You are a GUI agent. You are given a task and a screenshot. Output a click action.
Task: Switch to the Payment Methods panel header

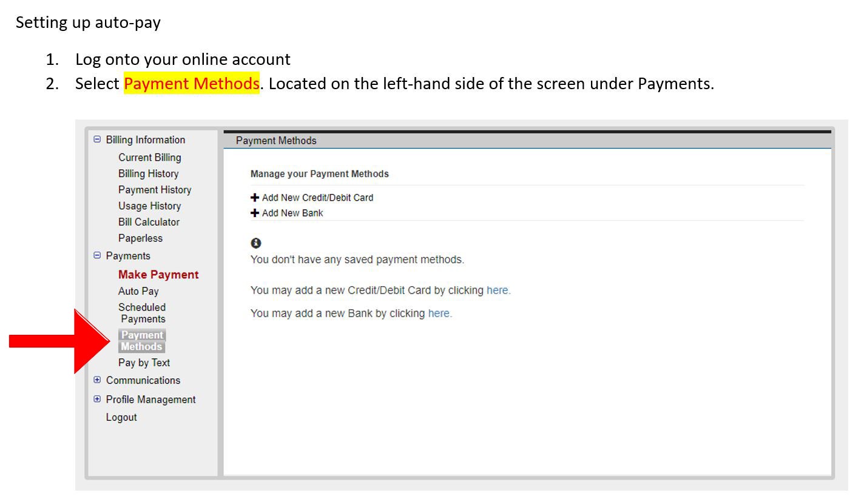pyautogui.click(x=276, y=140)
